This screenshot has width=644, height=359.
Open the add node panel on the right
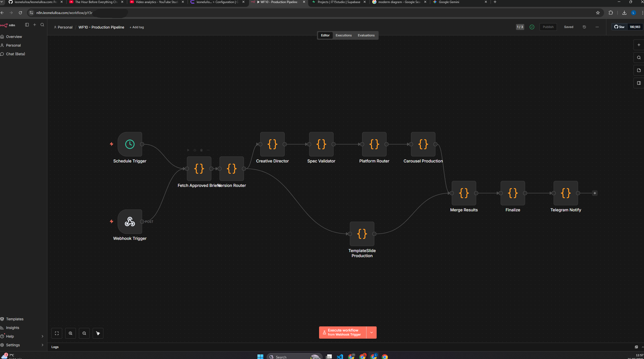coord(639,45)
